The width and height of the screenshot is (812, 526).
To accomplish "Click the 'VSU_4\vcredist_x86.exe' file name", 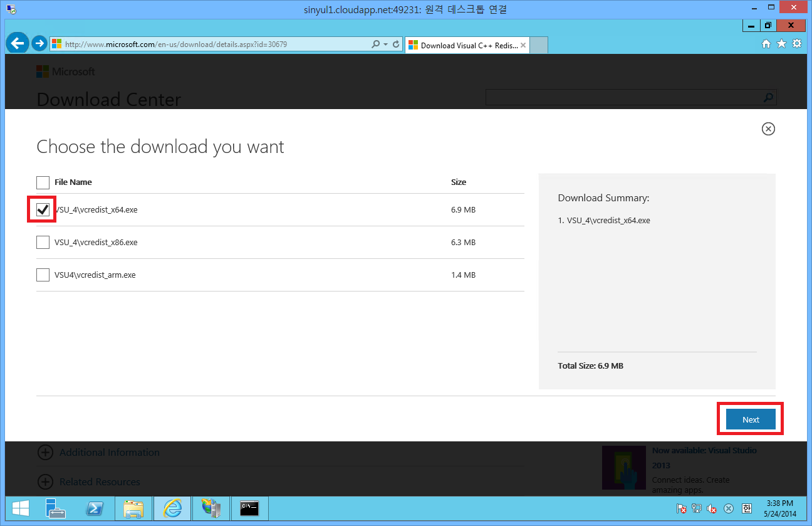I will click(96, 243).
